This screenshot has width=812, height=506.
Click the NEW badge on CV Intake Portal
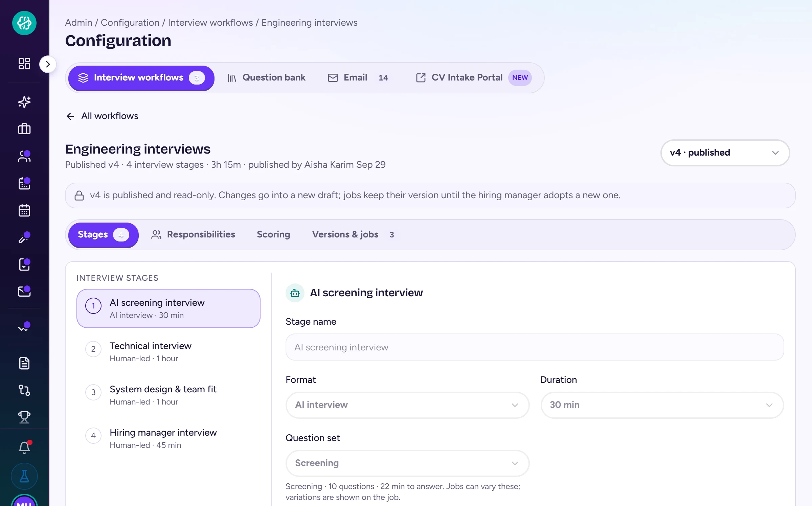520,78
